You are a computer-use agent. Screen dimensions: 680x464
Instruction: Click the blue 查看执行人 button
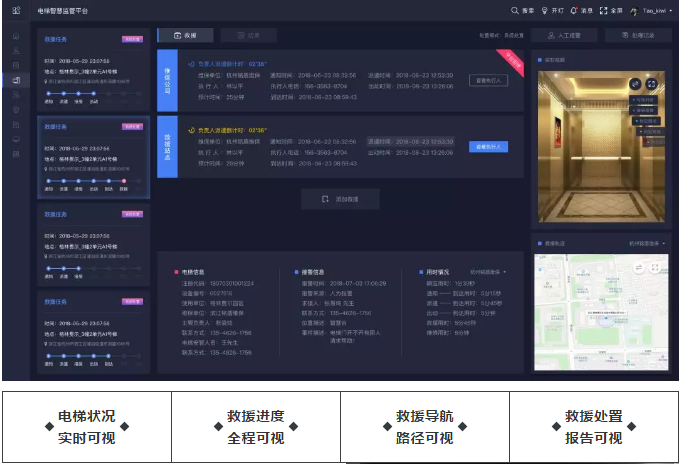click(x=489, y=146)
